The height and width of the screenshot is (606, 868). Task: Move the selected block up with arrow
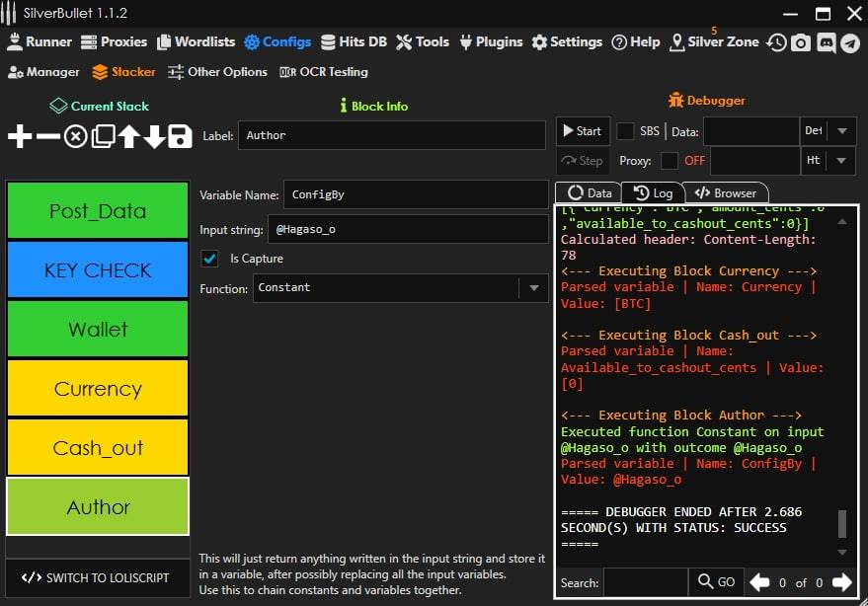coord(128,137)
